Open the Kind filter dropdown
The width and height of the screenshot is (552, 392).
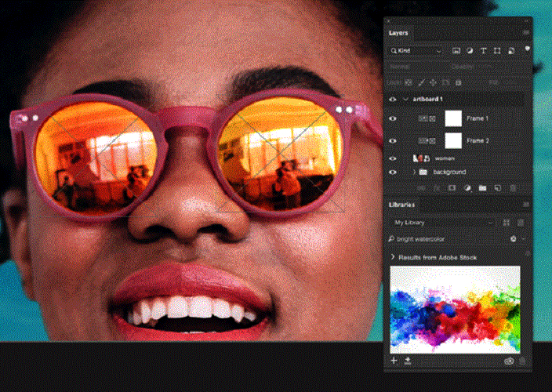(416, 51)
